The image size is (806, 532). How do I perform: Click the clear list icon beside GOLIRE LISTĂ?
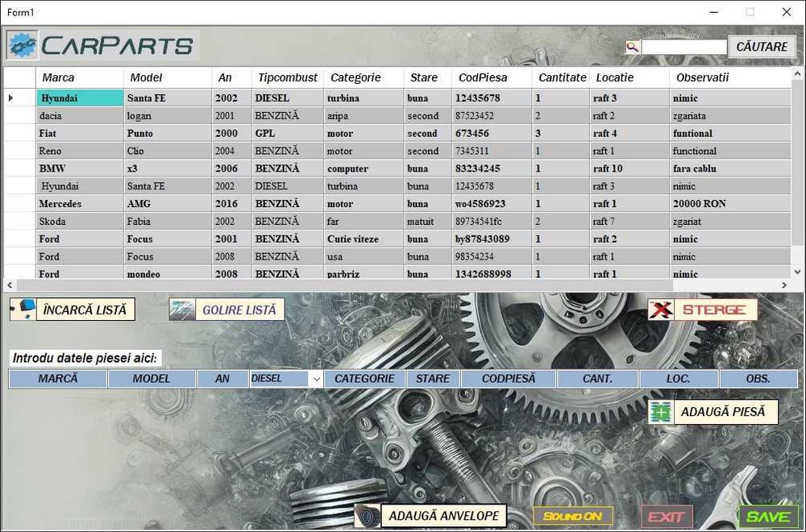coord(182,310)
